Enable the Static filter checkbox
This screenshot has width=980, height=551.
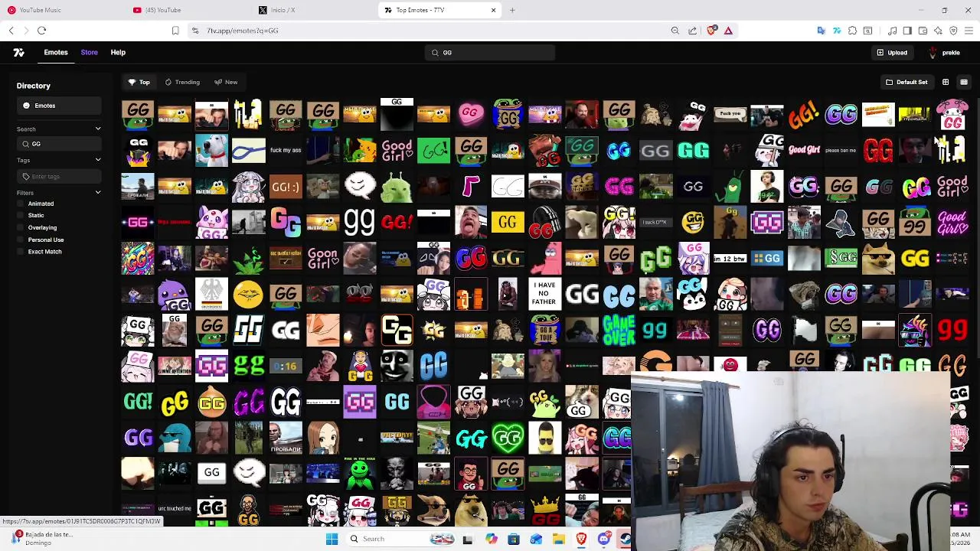pyautogui.click(x=21, y=216)
